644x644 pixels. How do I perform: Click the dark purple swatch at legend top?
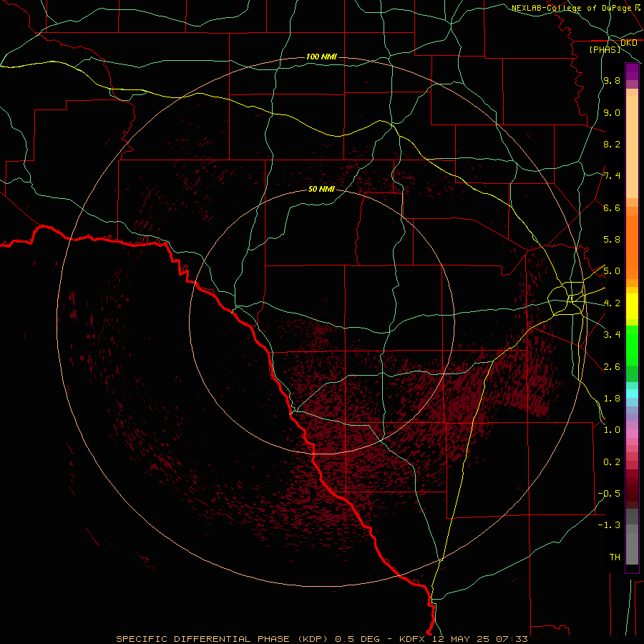tap(632, 72)
